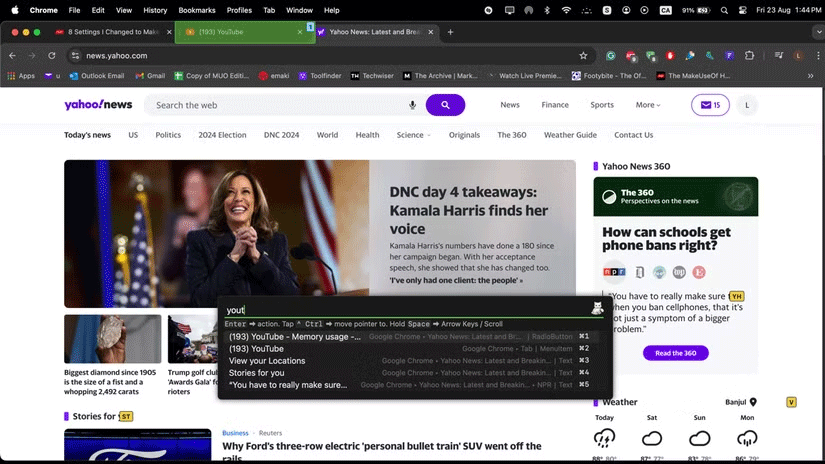Bookmark this page with star icon

pos(583,55)
